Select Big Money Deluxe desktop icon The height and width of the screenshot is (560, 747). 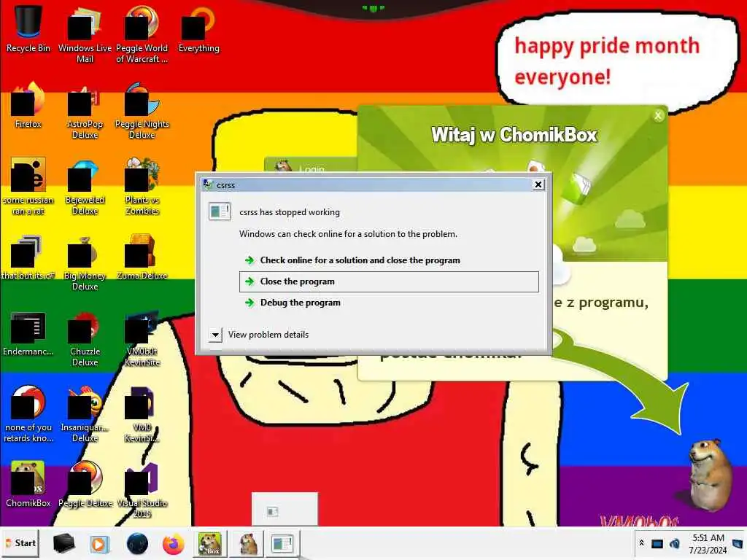coord(85,262)
